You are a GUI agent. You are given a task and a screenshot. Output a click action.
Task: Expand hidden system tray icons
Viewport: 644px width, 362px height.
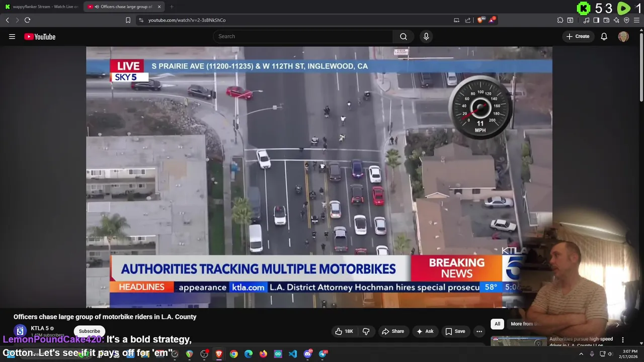click(x=581, y=354)
